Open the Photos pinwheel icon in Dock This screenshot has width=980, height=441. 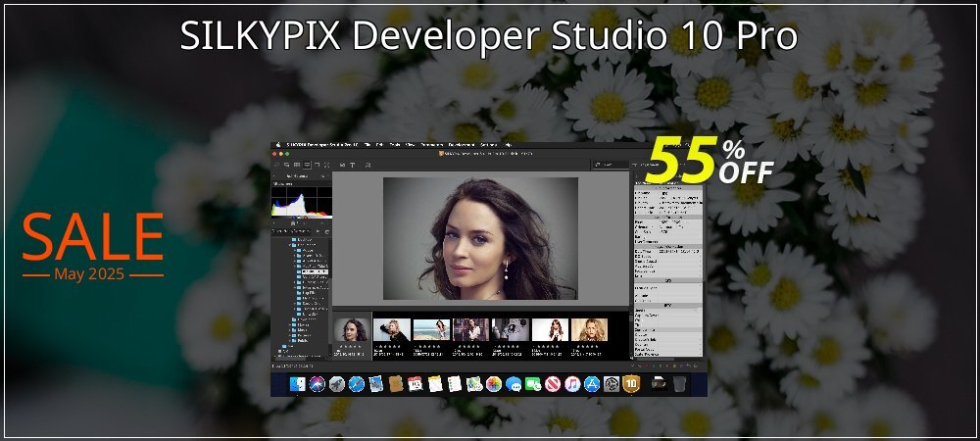494,383
